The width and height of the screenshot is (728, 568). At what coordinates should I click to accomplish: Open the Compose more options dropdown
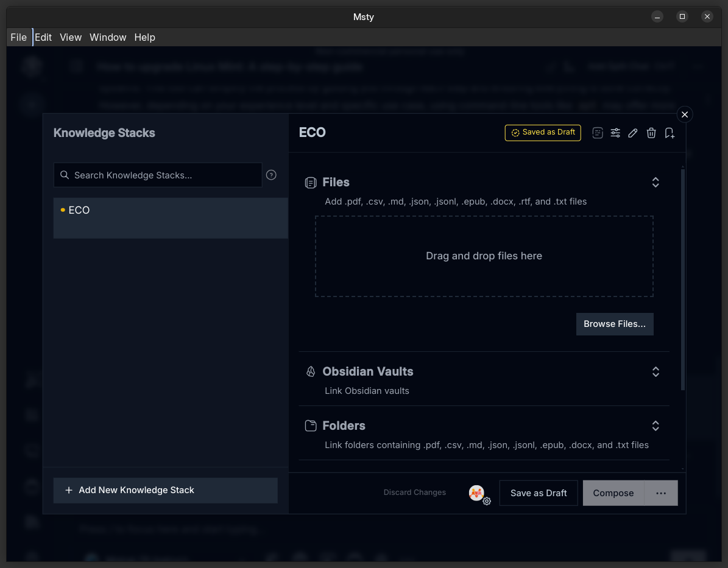pyautogui.click(x=661, y=493)
